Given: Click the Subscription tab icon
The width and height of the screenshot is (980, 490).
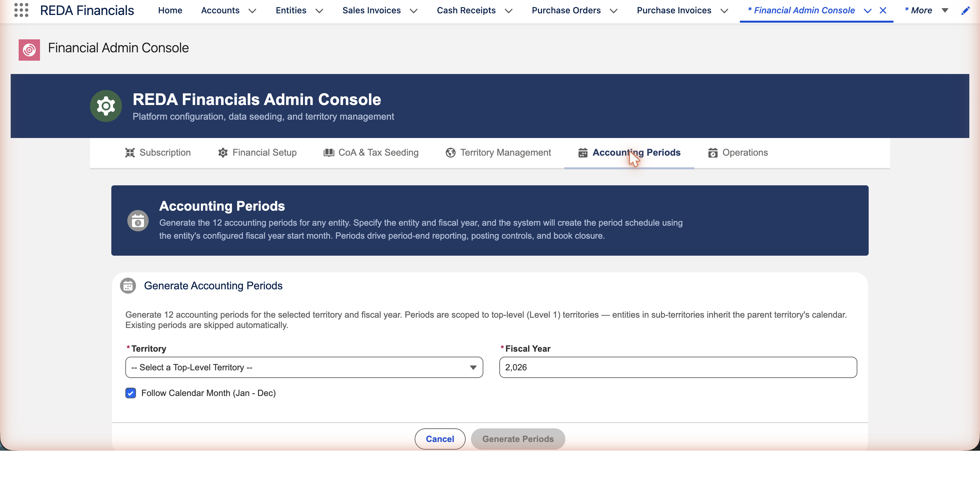Looking at the screenshot, I should 130,153.
